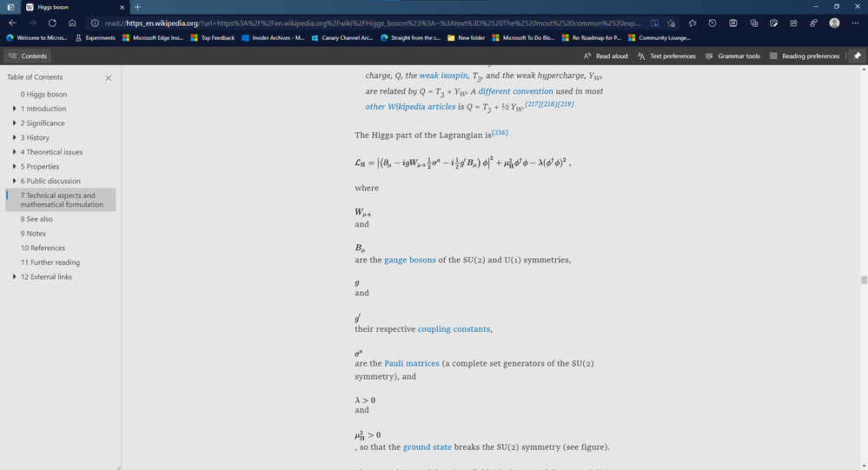Go back to the previous page
The height and width of the screenshot is (470, 868).
(x=12, y=23)
